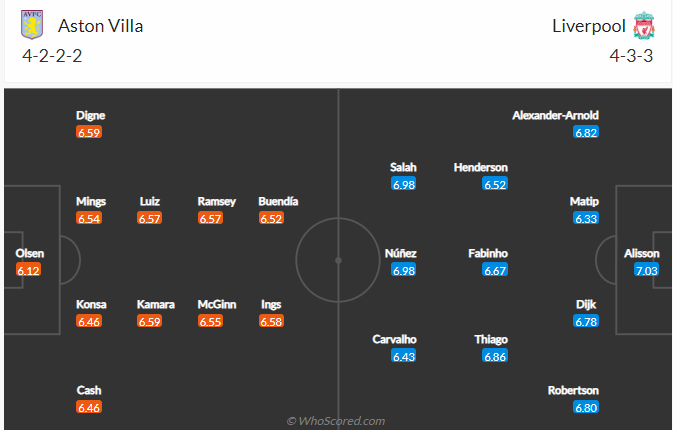Open the Liverpool team name link
The width and height of the screenshot is (673, 430).
coord(587,25)
